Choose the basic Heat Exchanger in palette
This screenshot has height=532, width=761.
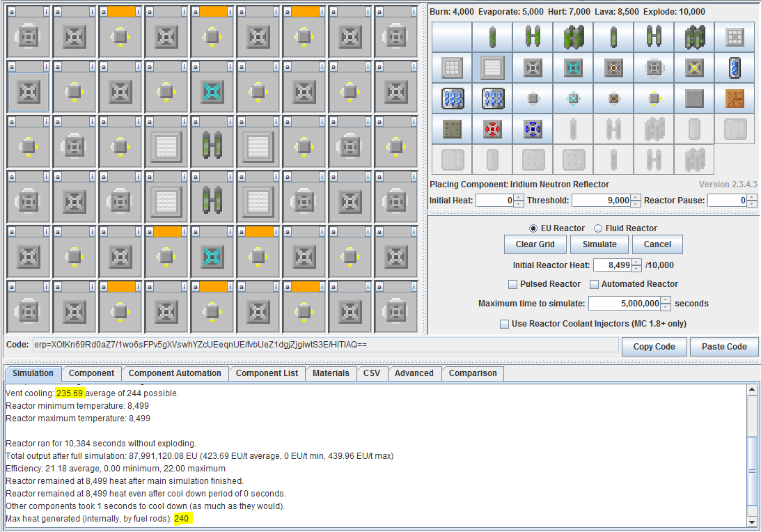click(x=533, y=99)
